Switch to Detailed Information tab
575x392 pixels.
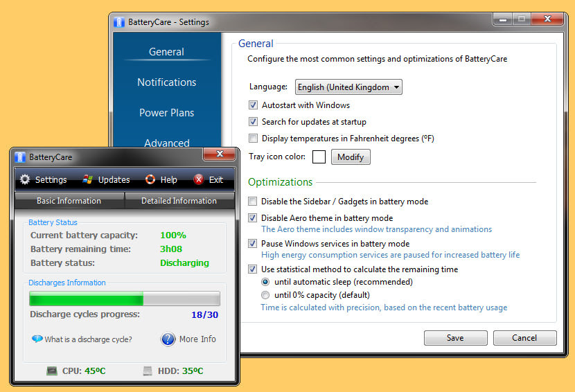click(179, 201)
